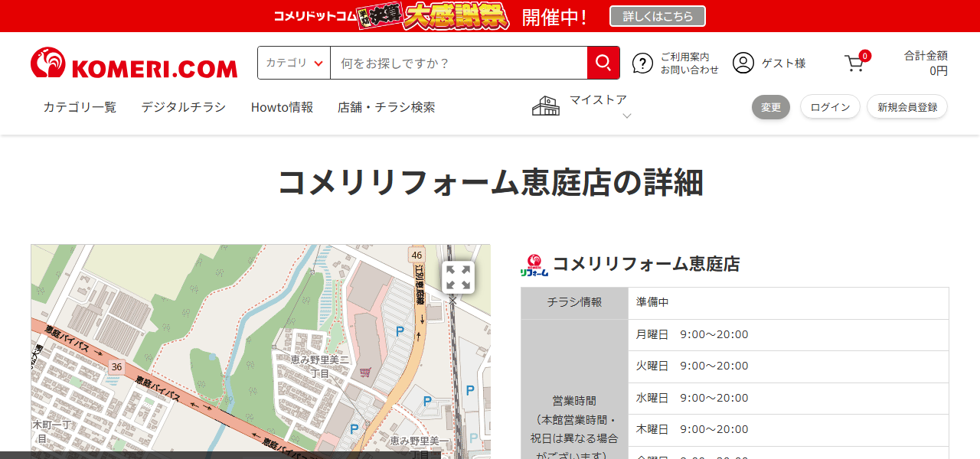This screenshot has height=459, width=980.
Task: Open the help question mark icon
Action: [642, 63]
